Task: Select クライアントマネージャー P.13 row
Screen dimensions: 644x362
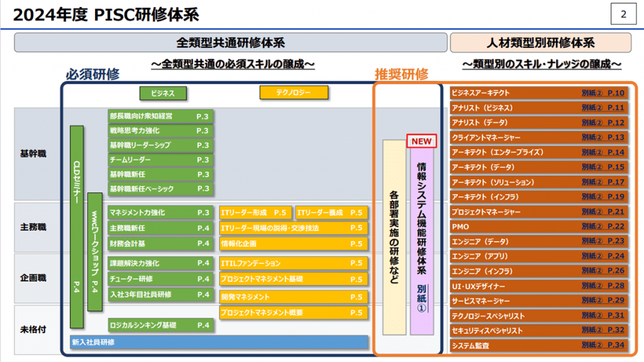Action: (539, 137)
